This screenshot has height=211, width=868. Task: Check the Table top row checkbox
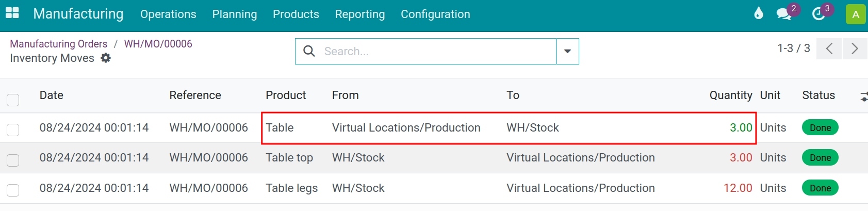(x=13, y=160)
